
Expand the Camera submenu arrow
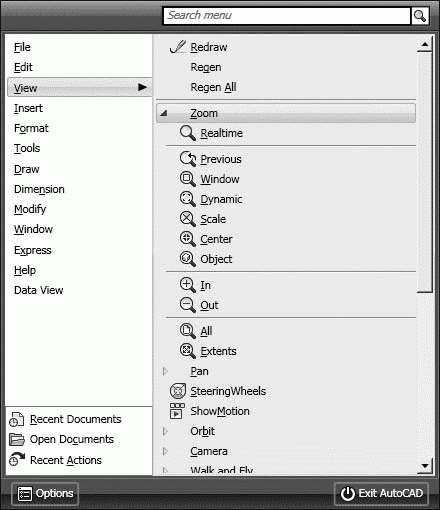pyautogui.click(x=165, y=451)
